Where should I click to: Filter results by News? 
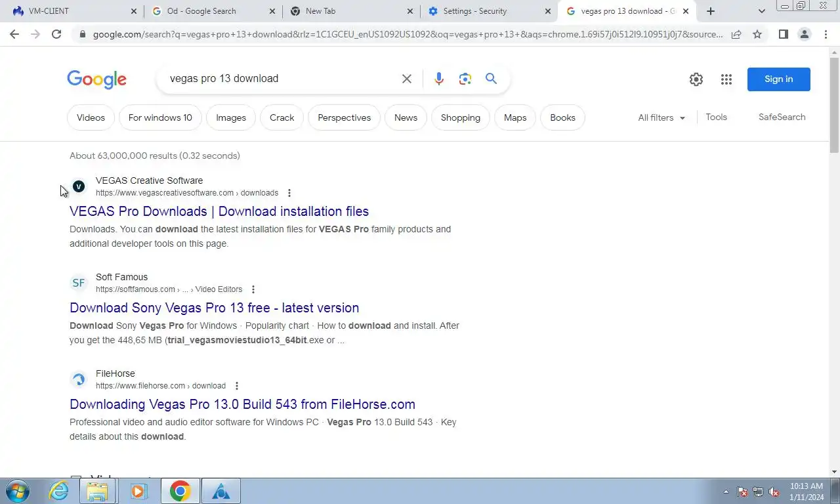click(406, 117)
